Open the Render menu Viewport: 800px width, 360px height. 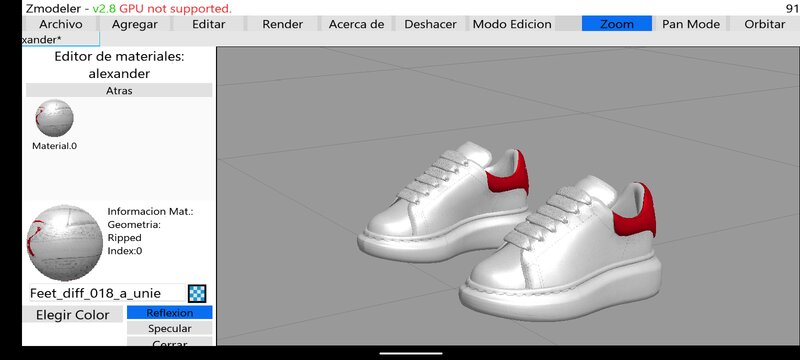click(x=283, y=24)
